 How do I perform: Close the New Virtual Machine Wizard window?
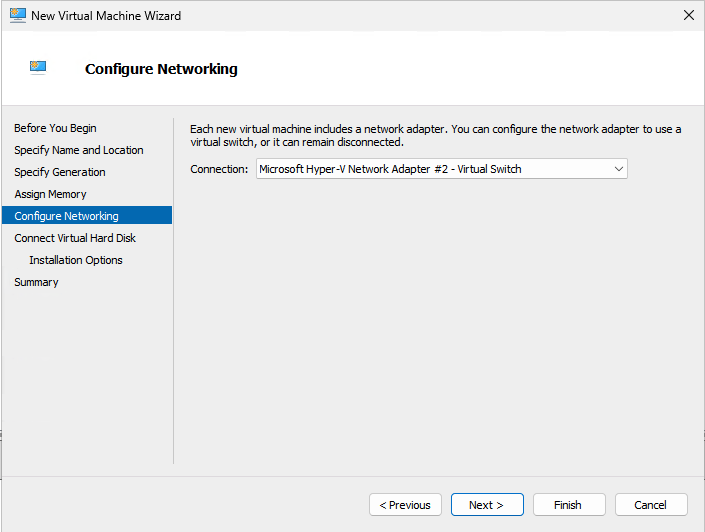click(x=688, y=16)
